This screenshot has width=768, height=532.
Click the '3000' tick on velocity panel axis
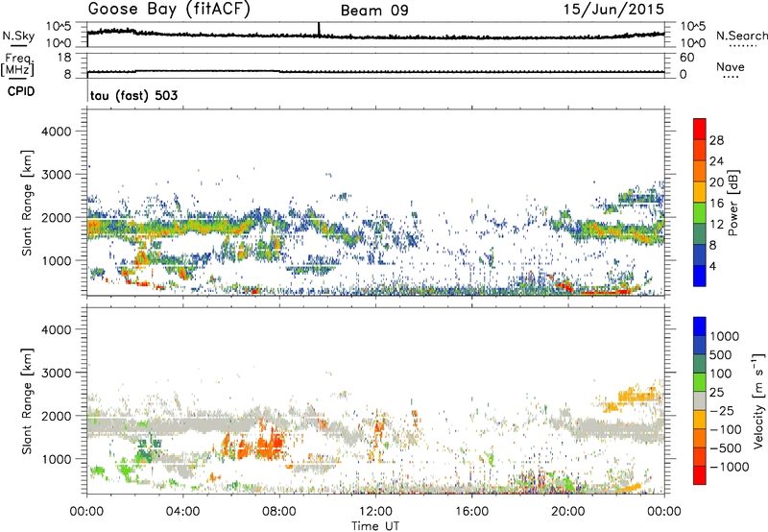56,373
